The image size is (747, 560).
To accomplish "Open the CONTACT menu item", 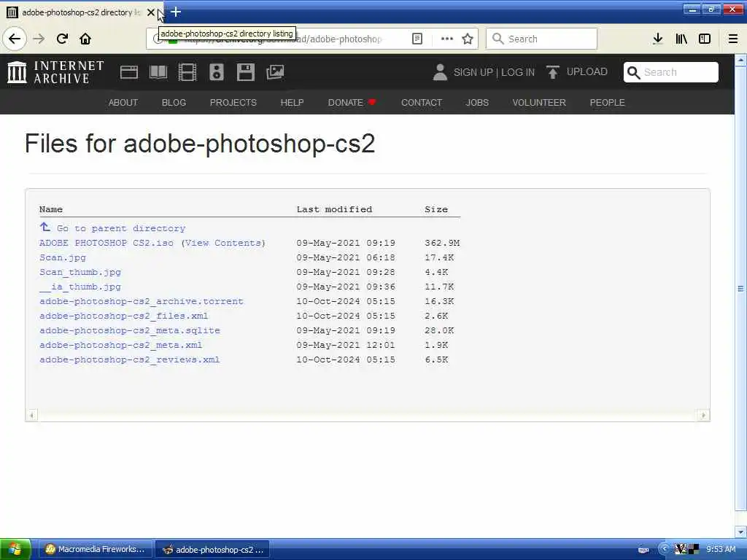I will [x=422, y=102].
